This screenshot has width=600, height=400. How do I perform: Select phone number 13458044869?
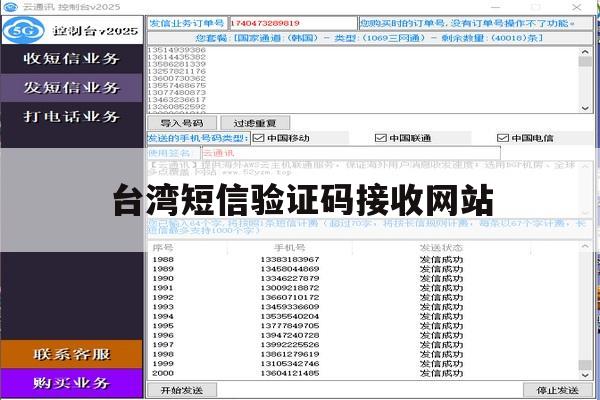(x=290, y=269)
